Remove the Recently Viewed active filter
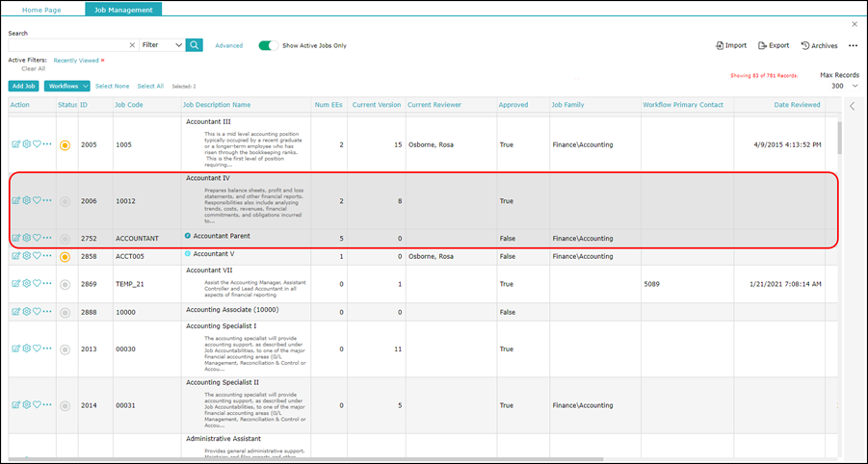Viewport: 868px width, 464px height. [103, 60]
